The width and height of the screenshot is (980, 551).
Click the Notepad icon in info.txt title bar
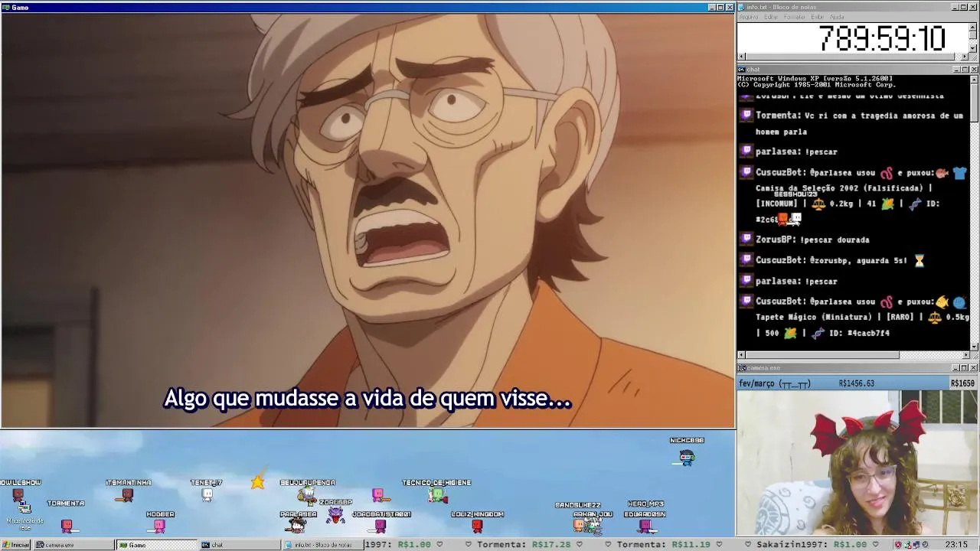pyautogui.click(x=742, y=7)
